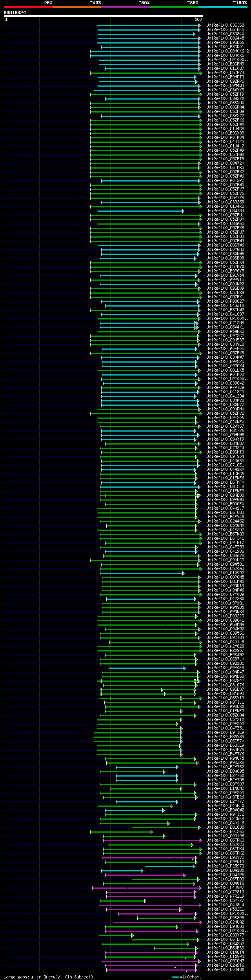
Task: Click the UniRef100_Q9LEI7 label
Action: pyautogui.click(x=225, y=543)
